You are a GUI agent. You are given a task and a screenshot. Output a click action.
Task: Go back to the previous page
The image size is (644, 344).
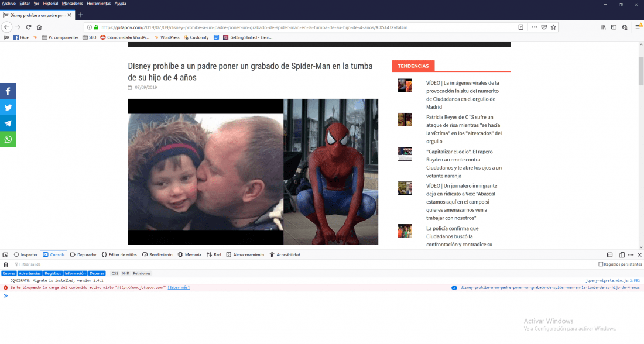(x=6, y=27)
